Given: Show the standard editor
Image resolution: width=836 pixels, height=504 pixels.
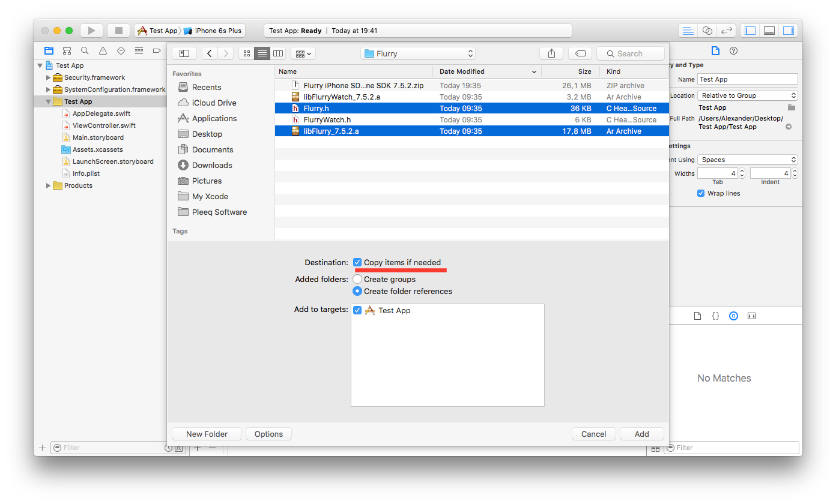Looking at the screenshot, I should coord(688,31).
